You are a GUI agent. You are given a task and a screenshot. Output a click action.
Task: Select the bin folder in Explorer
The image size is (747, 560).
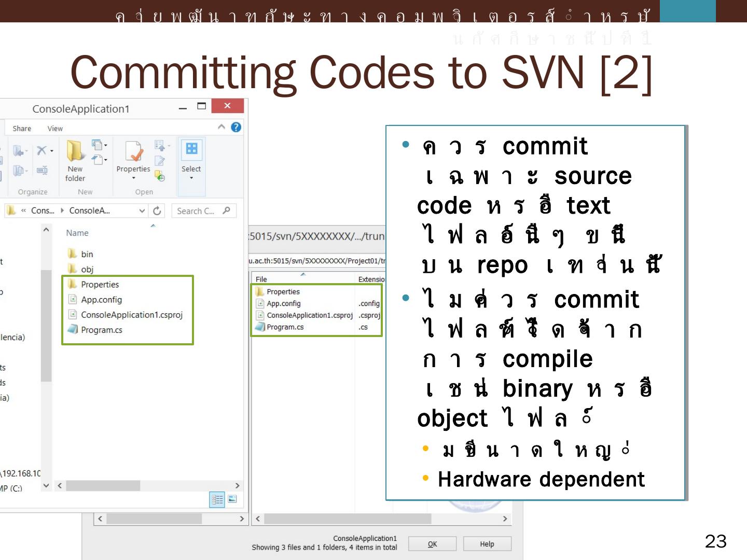point(80,254)
